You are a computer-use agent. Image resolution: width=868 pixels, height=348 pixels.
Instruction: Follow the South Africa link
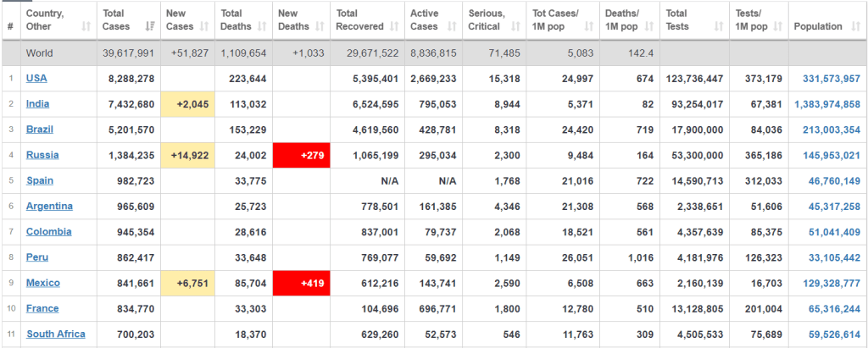click(x=56, y=334)
